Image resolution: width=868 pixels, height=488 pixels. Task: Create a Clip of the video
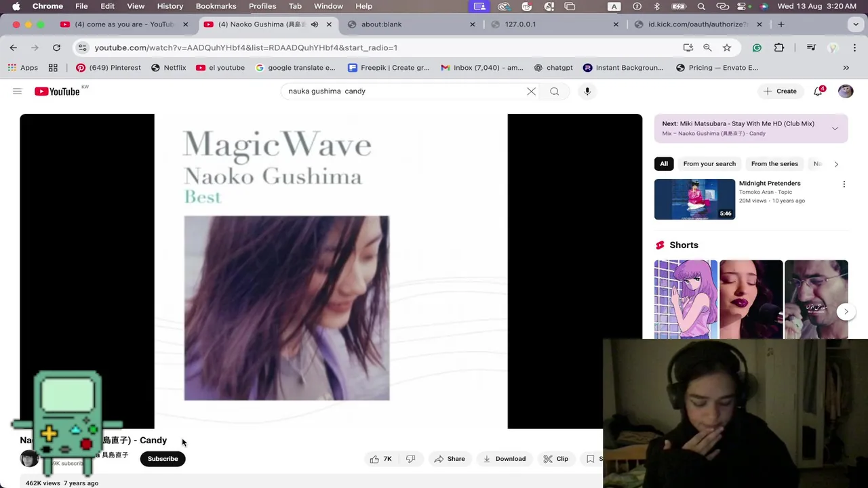pos(556,459)
